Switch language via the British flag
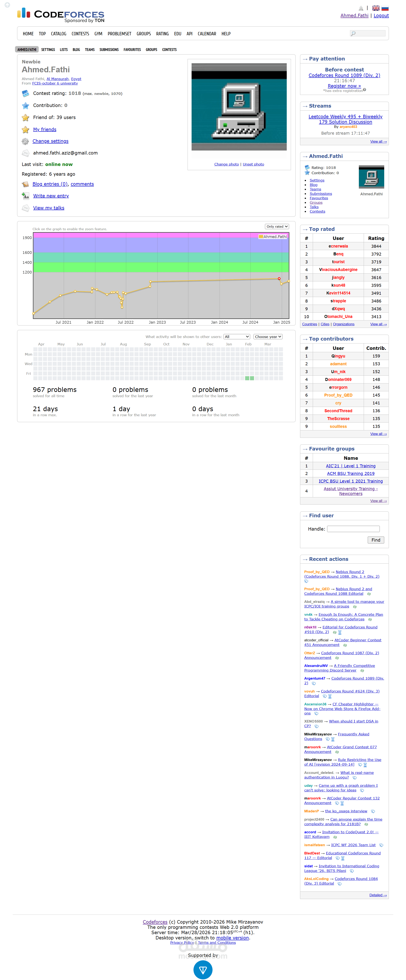The width and height of the screenshot is (406, 980). (376, 8)
